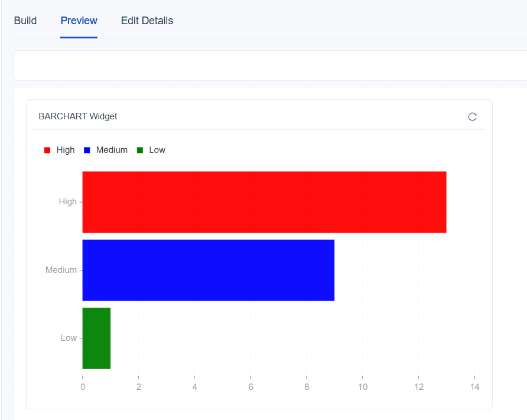Viewport: 527px width, 420px height.
Task: Click the blue Medium legend swatch
Action: pos(87,150)
